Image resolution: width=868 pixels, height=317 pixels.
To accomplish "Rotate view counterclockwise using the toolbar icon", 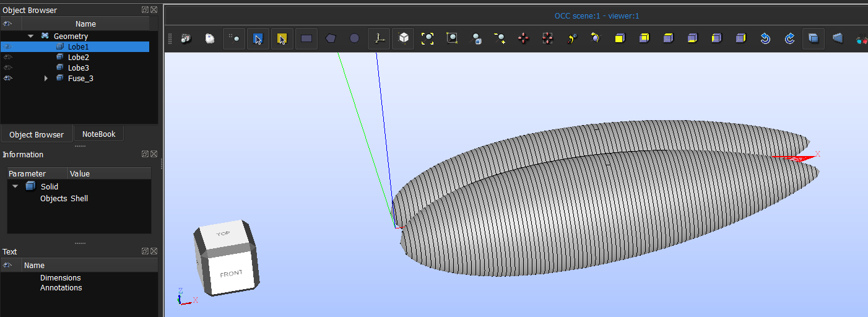I will click(x=765, y=38).
